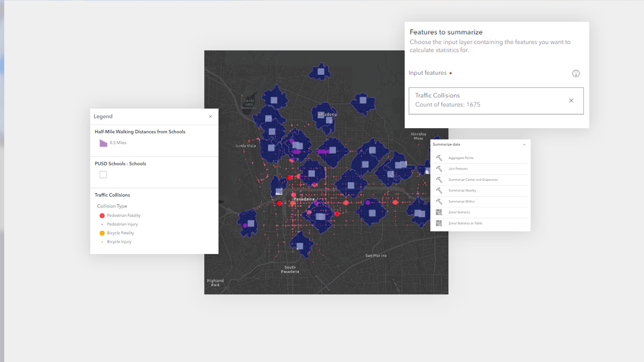Click Summarize Center and Dispersion icon

tap(439, 179)
